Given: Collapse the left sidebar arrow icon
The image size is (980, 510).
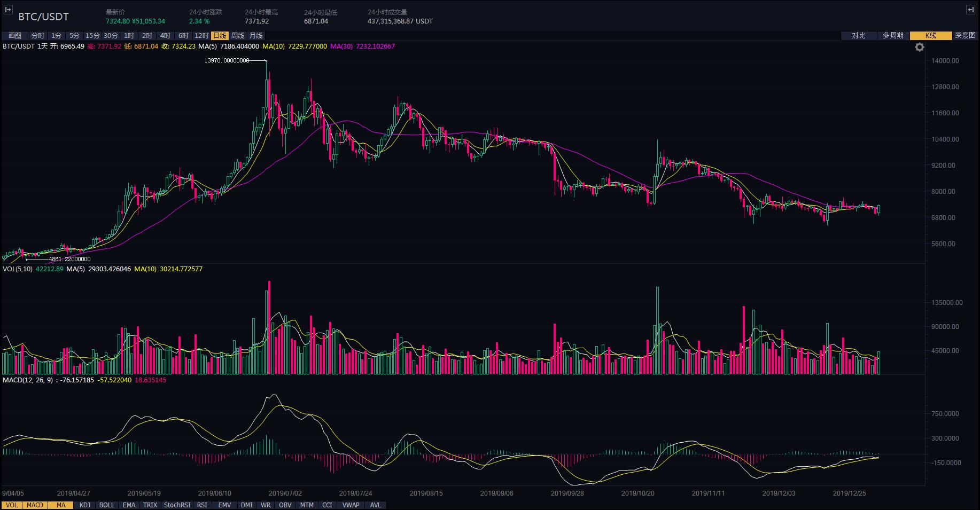Looking at the screenshot, I should coord(8,10).
